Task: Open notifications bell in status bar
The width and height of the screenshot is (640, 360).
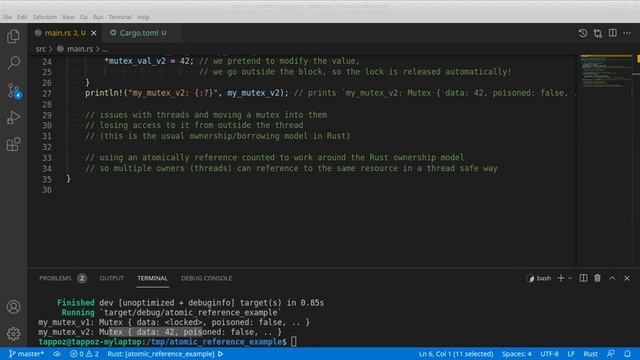Action: point(627,354)
